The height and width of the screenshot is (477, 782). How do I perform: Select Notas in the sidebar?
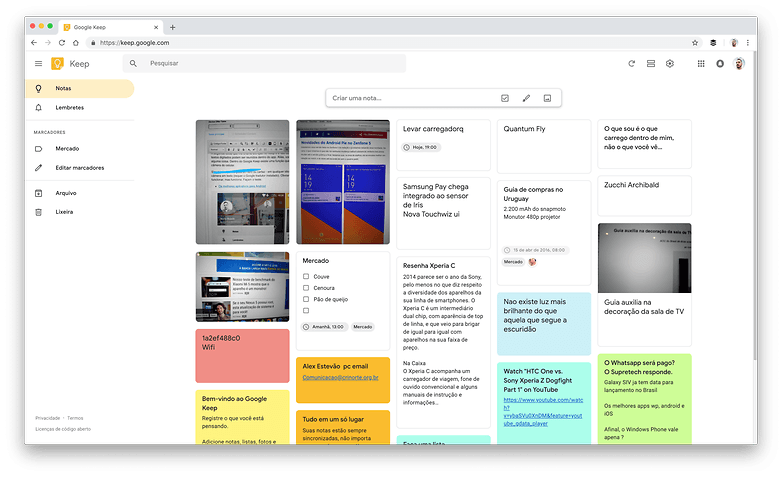[80, 88]
